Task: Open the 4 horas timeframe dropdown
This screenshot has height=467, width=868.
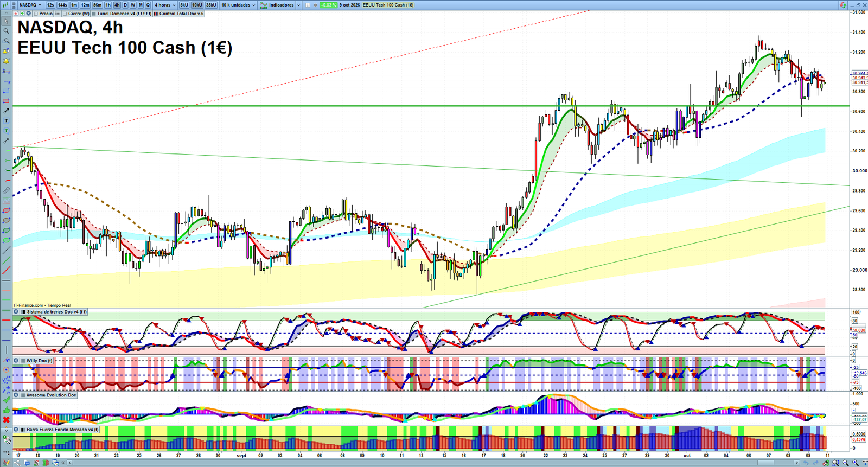Action: pyautogui.click(x=164, y=5)
